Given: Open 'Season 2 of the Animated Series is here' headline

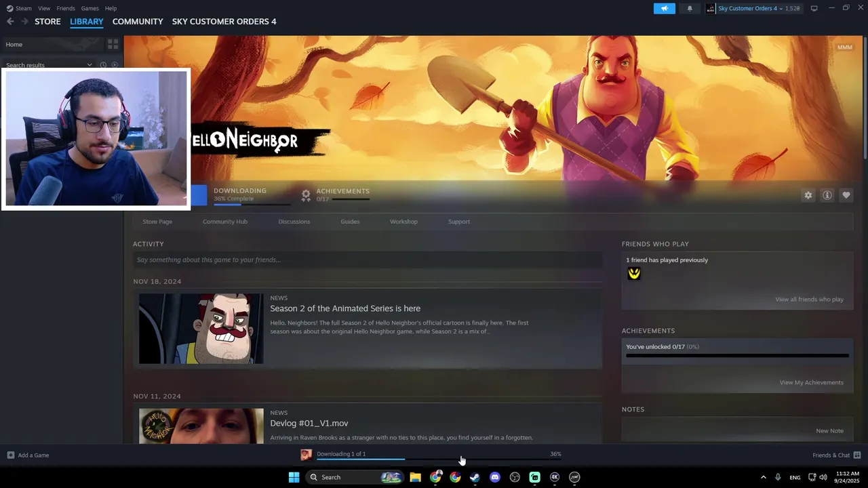Looking at the screenshot, I should pyautogui.click(x=345, y=308).
